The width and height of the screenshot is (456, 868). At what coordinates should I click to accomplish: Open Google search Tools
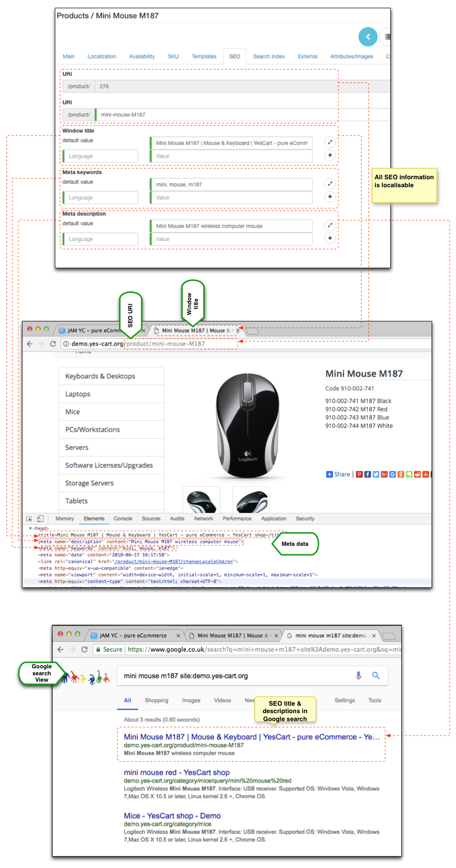click(x=374, y=700)
